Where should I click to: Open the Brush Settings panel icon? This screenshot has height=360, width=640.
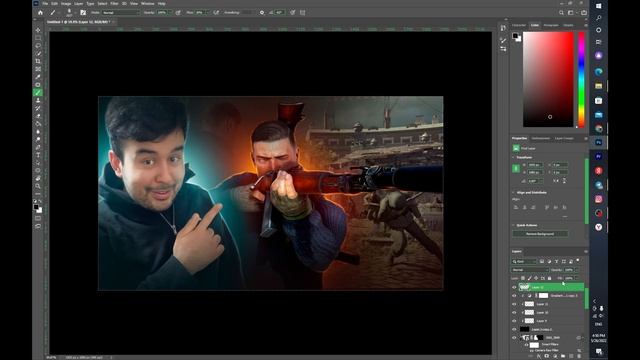[83, 13]
